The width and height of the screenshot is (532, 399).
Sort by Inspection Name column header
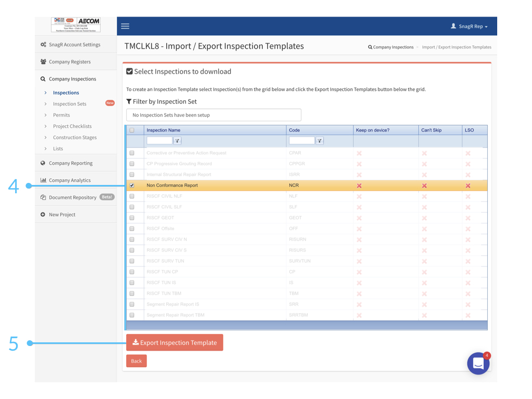163,130
